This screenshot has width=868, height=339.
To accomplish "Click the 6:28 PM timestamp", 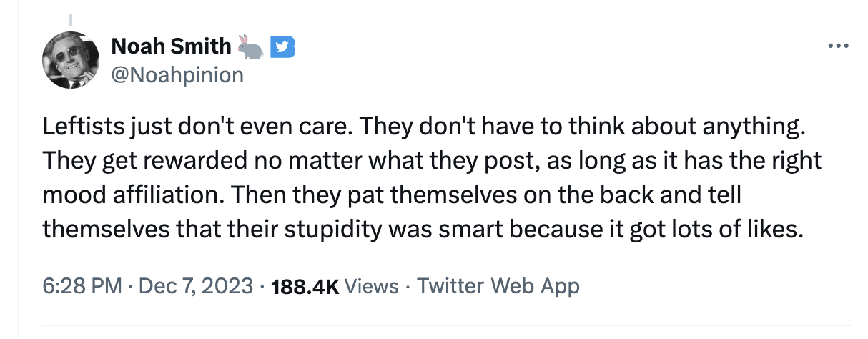I will [x=82, y=286].
